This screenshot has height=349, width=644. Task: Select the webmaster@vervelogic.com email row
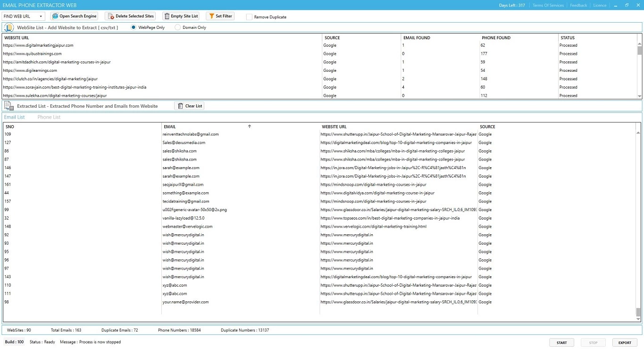[188, 227]
